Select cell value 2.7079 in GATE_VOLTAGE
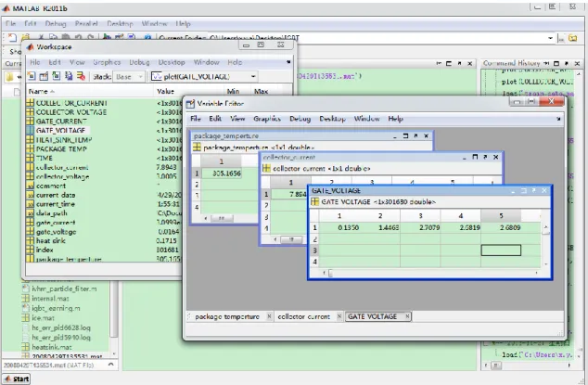 (420, 227)
